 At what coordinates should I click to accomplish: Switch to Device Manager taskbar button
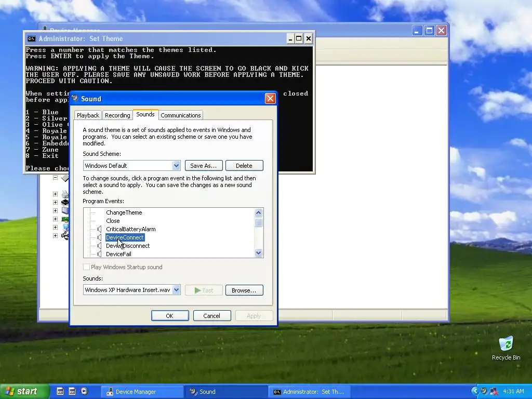(142, 392)
